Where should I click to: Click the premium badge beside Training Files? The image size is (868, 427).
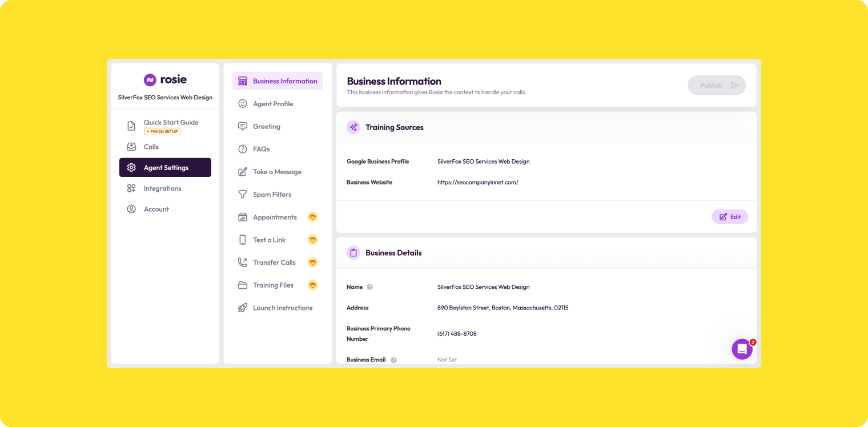[312, 285]
